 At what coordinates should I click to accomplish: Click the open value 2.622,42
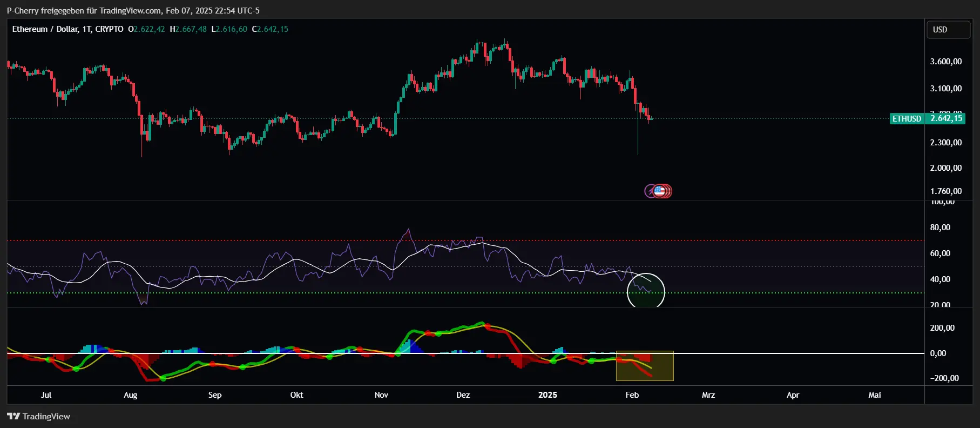tap(148, 29)
